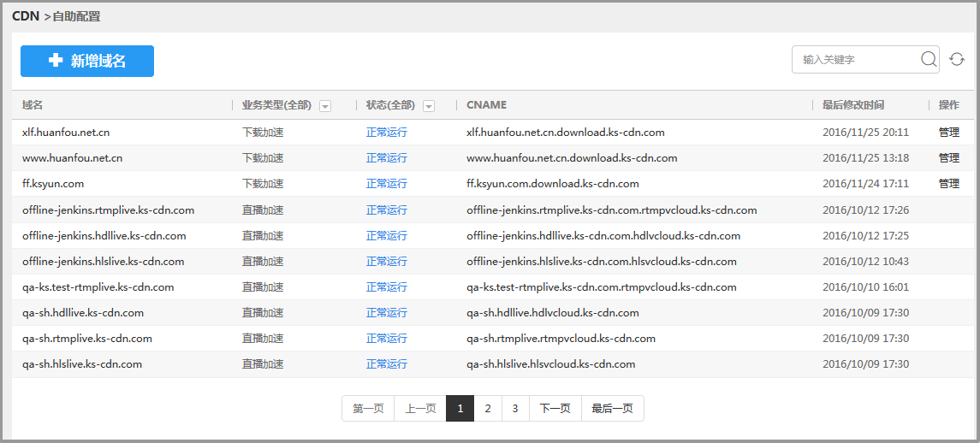Click the 新增域名 add domain button
The image size is (980, 443).
(87, 61)
